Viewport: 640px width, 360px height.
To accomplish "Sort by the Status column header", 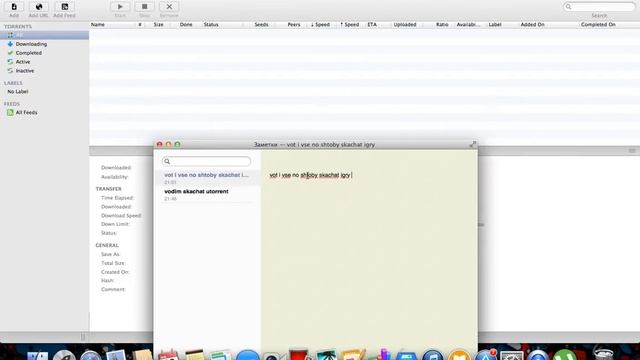I will click(211, 24).
